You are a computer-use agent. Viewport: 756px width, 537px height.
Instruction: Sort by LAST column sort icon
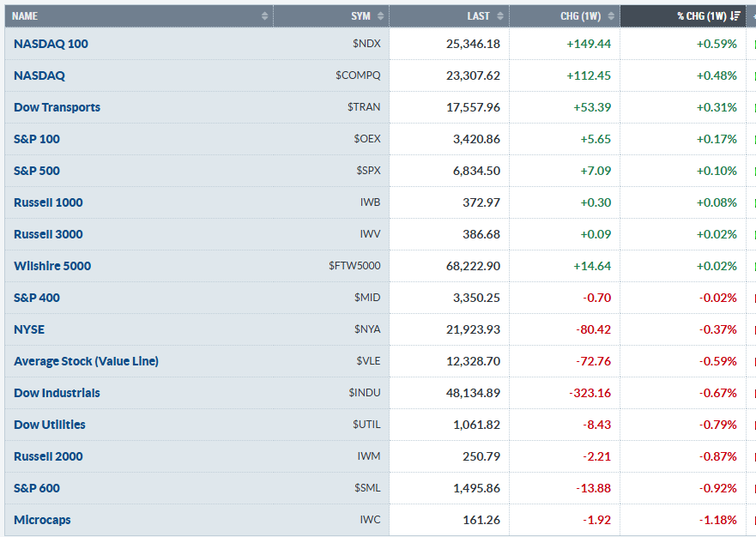(500, 16)
